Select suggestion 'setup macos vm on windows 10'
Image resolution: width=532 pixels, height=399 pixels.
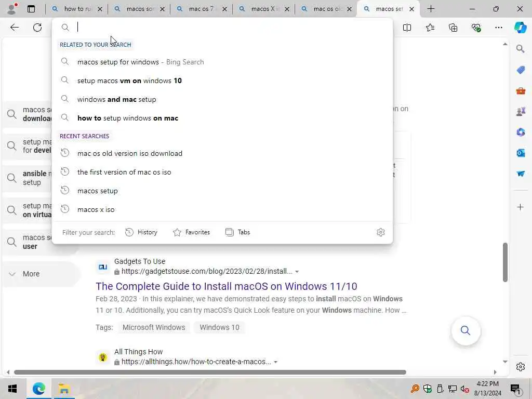[222, 81]
